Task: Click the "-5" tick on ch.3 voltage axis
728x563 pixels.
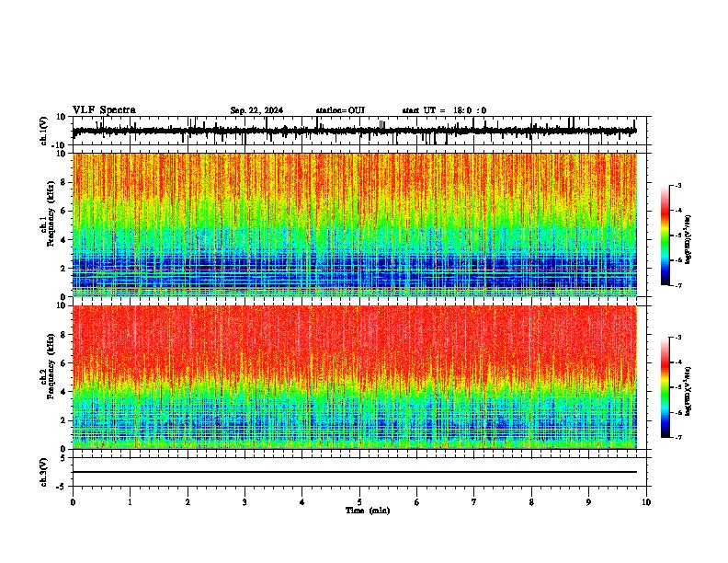Action: coord(62,487)
